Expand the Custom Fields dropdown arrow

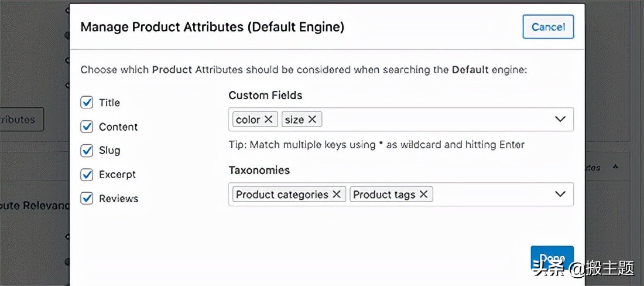(560, 120)
